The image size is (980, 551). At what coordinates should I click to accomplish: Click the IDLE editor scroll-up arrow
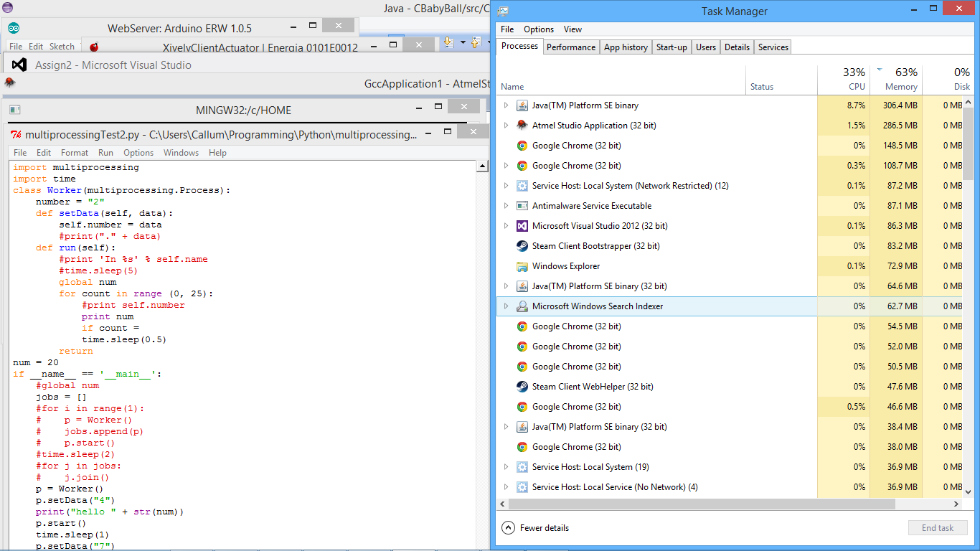point(483,166)
